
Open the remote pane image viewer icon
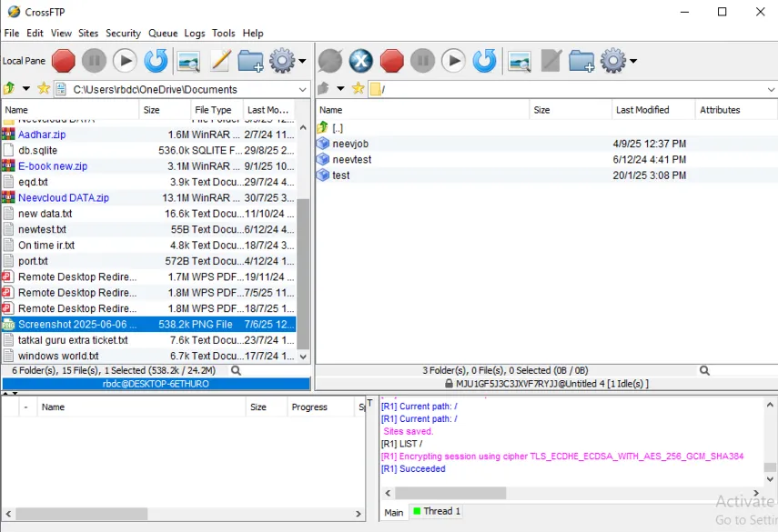520,62
